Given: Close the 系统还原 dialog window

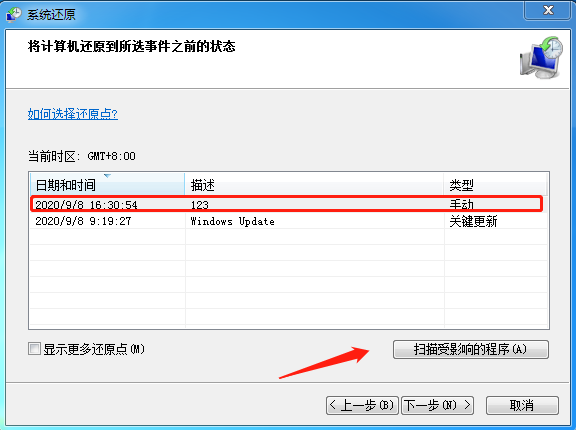Looking at the screenshot, I should coord(548,10).
